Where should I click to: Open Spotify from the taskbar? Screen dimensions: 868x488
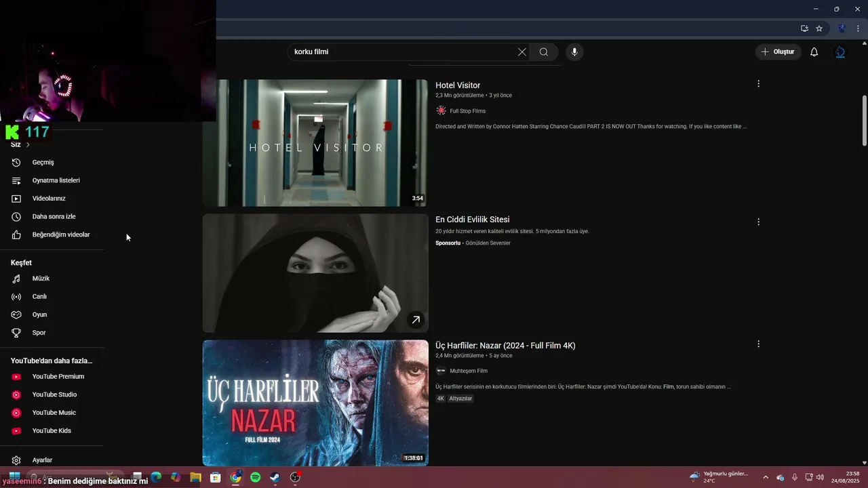pyautogui.click(x=255, y=477)
